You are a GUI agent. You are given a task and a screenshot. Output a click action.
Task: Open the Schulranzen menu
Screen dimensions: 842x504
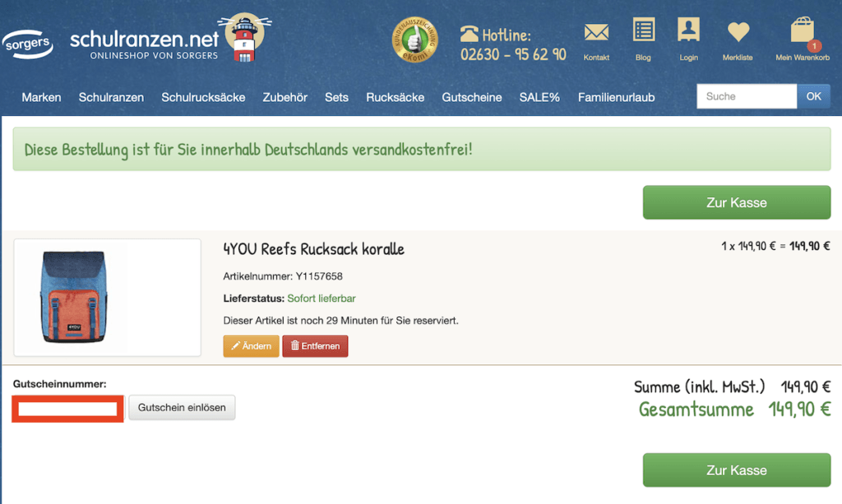111,97
